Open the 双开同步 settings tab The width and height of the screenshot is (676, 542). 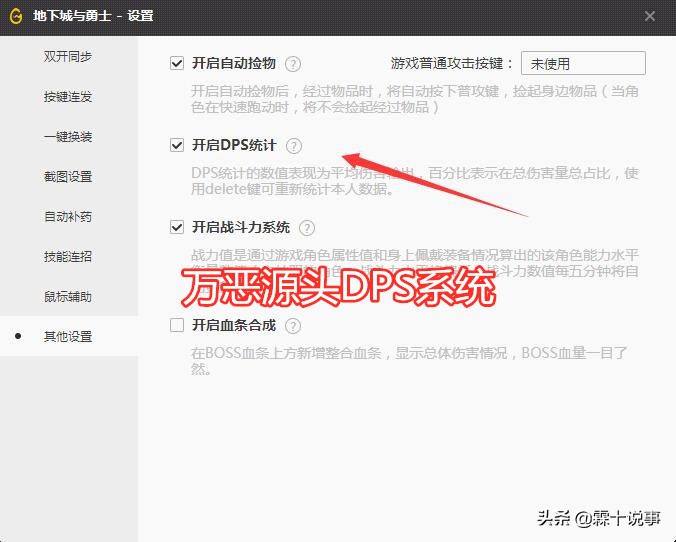tap(68, 56)
